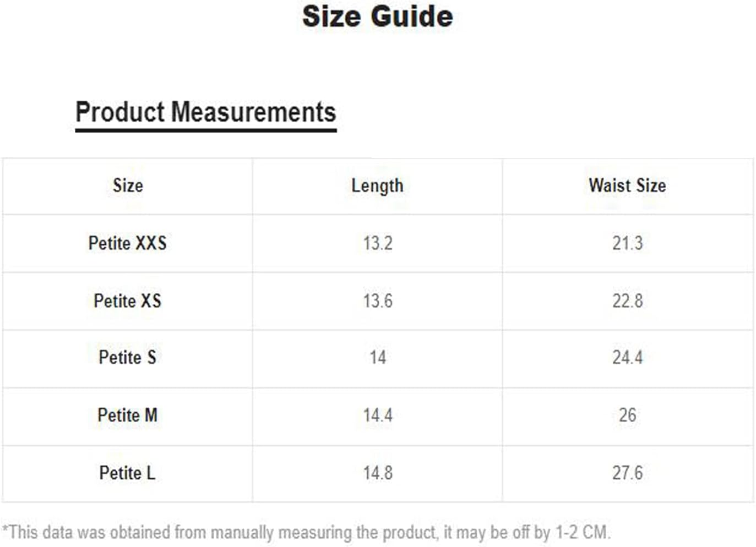This screenshot has height=547, width=756.
Task: Select the Petite XS row label
Action: (x=128, y=301)
